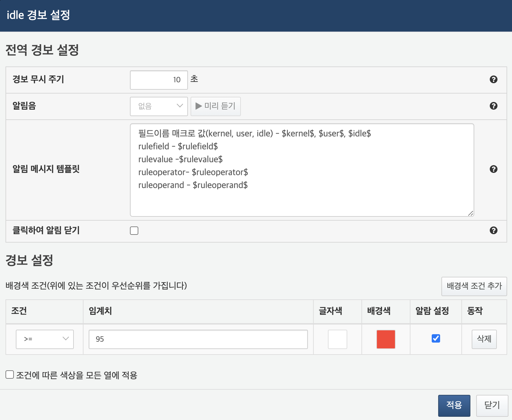Focus the 경보 무시 주기 input with 10
The height and width of the screenshot is (420, 512).
click(x=159, y=80)
